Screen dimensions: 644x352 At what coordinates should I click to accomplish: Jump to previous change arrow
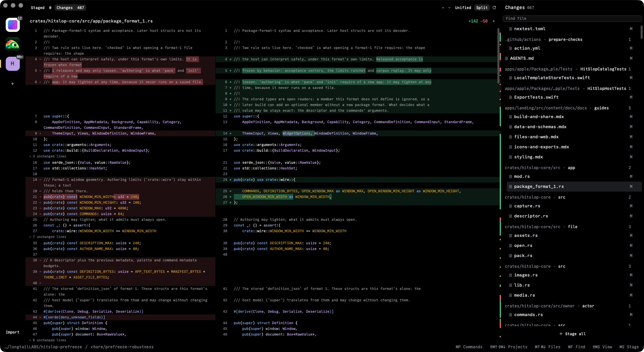pyautogui.click(x=443, y=8)
